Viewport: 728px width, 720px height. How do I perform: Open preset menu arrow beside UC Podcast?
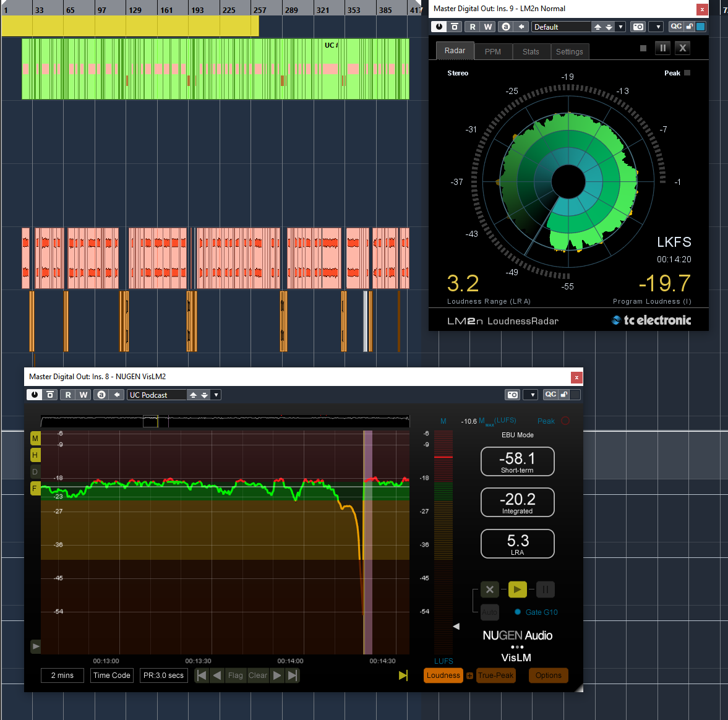pos(216,395)
